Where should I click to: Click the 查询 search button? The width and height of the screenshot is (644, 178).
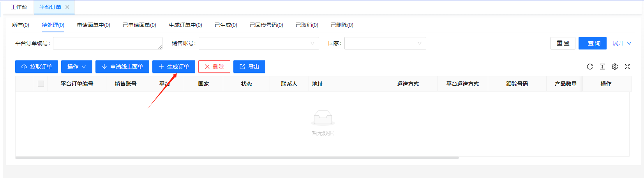592,43
